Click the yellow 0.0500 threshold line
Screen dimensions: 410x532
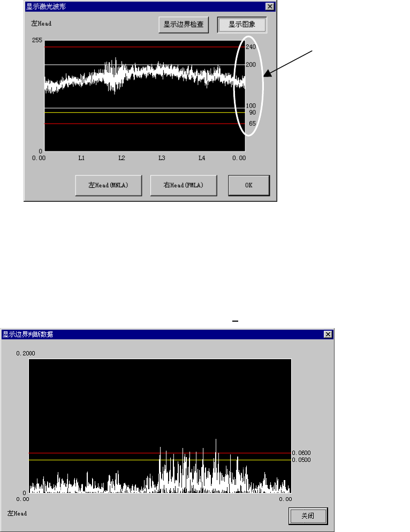(160, 460)
